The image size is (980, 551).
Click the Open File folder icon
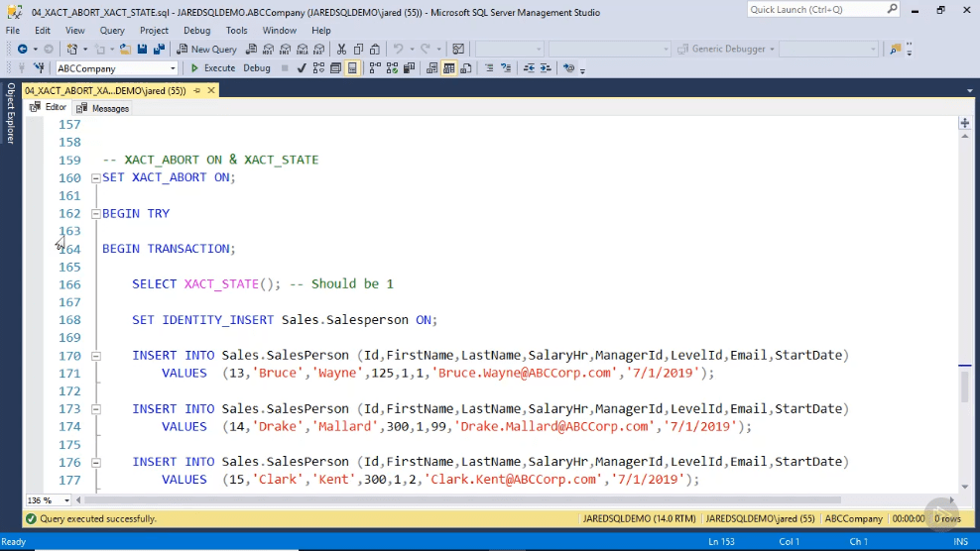coord(126,49)
